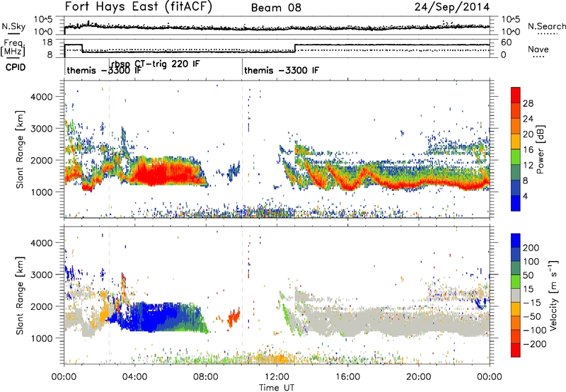This screenshot has height=392, width=566.
Task: Click the '12:00' time tick label
Action: 277,377
